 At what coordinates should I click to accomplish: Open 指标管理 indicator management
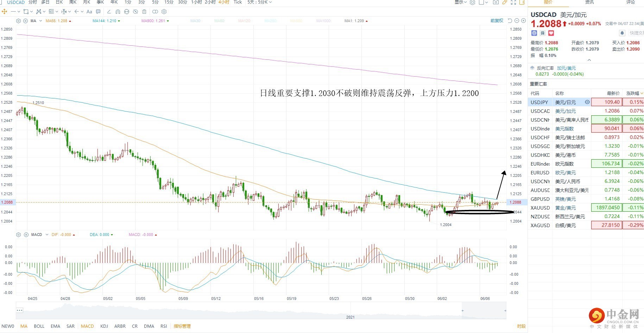pos(182,326)
